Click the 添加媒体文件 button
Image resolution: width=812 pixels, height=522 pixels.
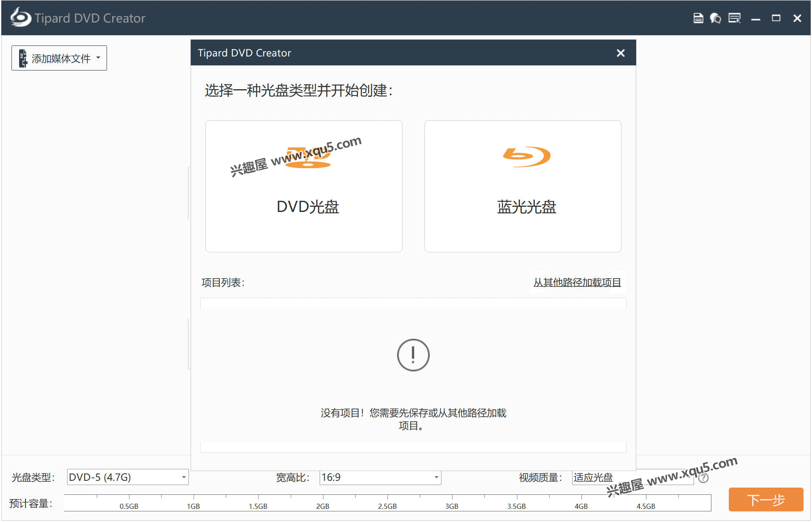coord(59,58)
